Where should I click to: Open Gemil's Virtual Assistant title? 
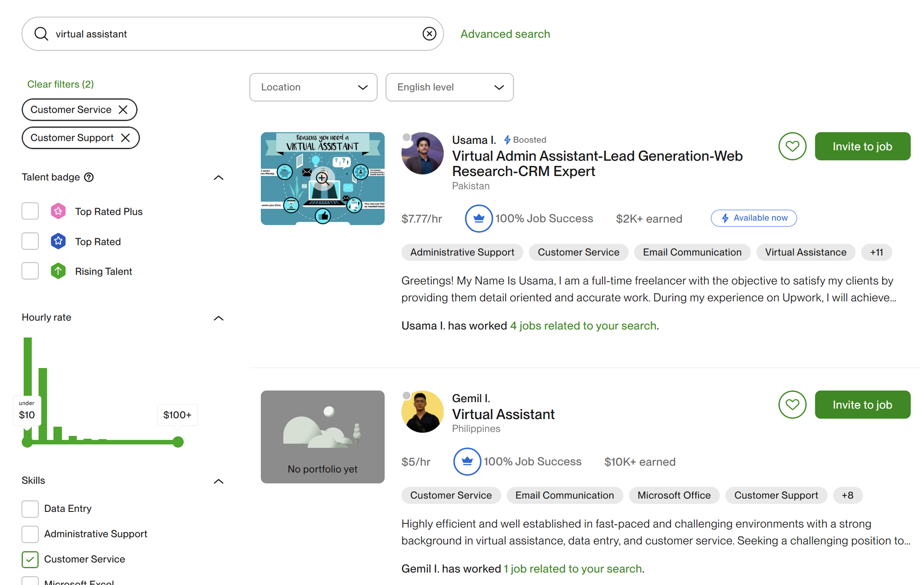tap(503, 414)
